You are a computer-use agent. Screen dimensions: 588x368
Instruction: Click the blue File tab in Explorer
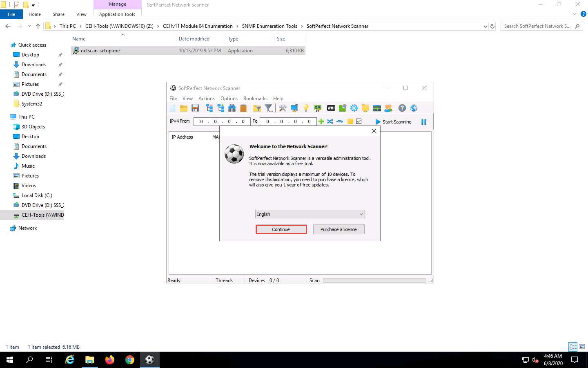(x=11, y=14)
